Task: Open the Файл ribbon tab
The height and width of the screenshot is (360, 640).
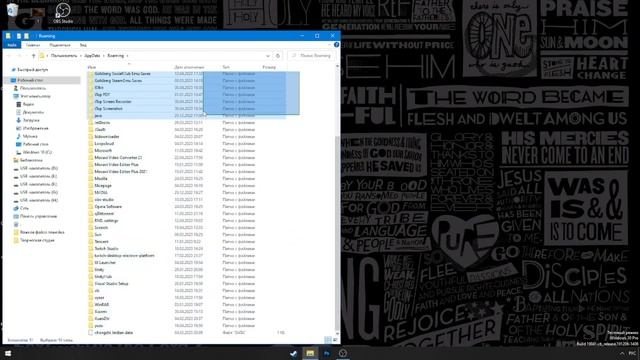Action: pos(12,45)
